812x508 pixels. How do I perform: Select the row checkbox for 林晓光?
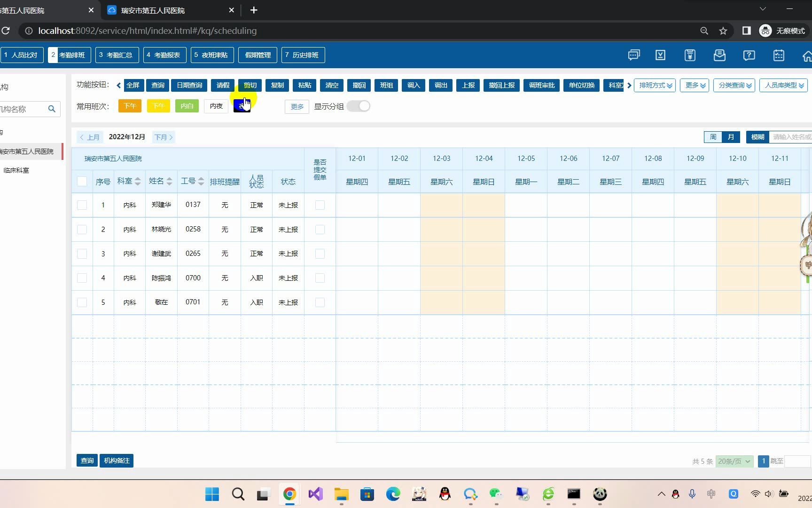82,230
